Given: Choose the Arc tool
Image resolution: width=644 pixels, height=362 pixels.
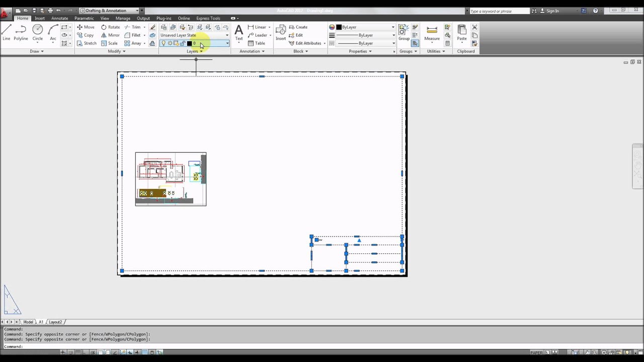Looking at the screenshot, I should coord(53,32).
